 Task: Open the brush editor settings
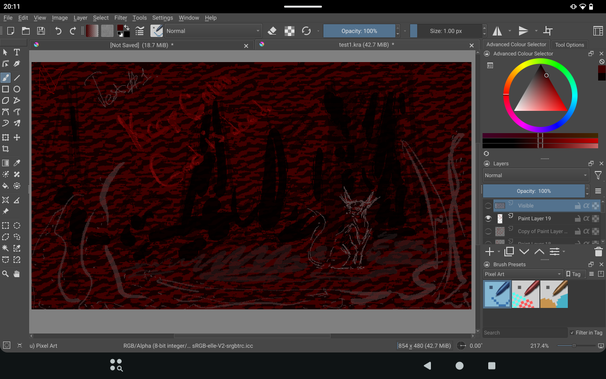click(x=140, y=31)
